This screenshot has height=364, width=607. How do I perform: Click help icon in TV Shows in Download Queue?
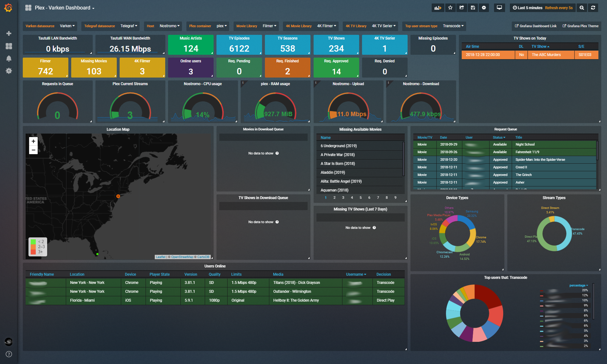tap(277, 222)
